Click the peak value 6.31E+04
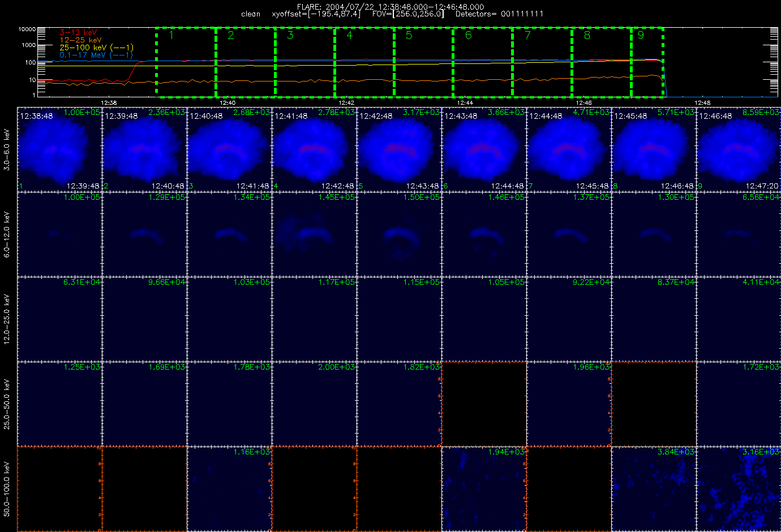The image size is (781, 532). [82, 282]
